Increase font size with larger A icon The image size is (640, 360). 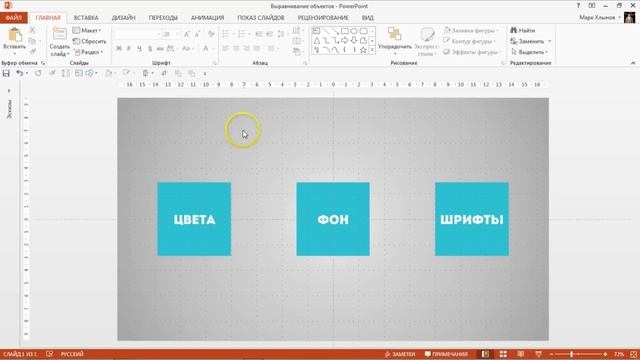(x=187, y=34)
